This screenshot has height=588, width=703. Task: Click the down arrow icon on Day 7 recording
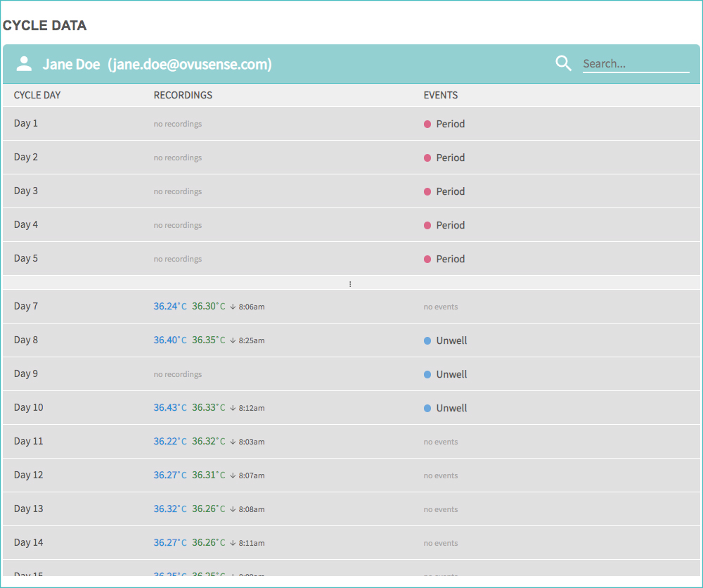(x=233, y=307)
